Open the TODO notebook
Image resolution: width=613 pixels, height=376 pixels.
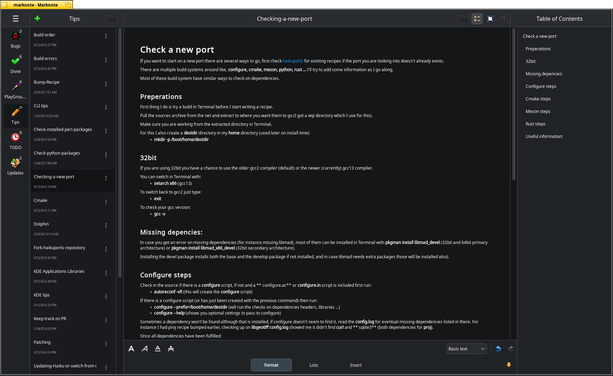pyautogui.click(x=15, y=141)
